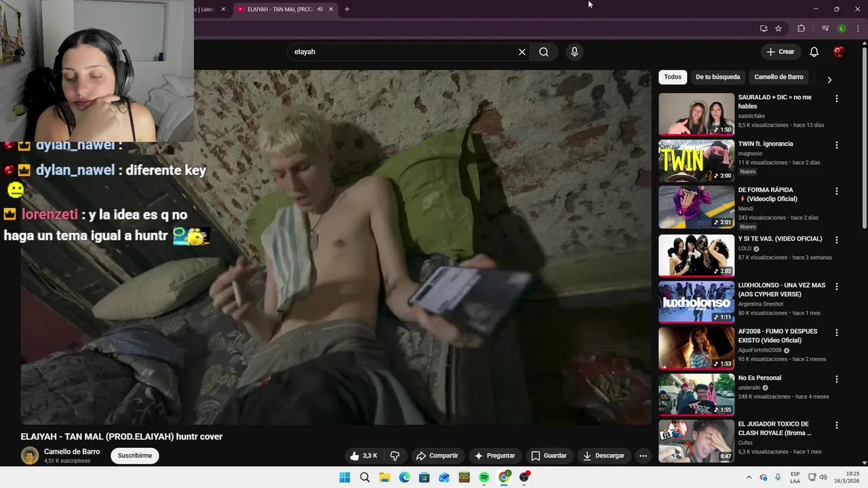
Task: Open more actions menu below video
Action: [x=644, y=455]
